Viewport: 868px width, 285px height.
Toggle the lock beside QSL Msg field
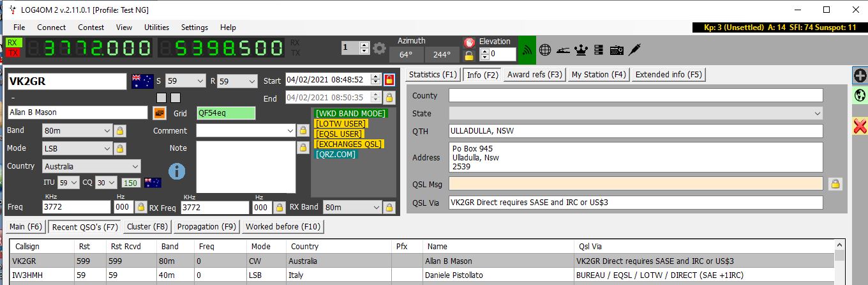tap(834, 184)
